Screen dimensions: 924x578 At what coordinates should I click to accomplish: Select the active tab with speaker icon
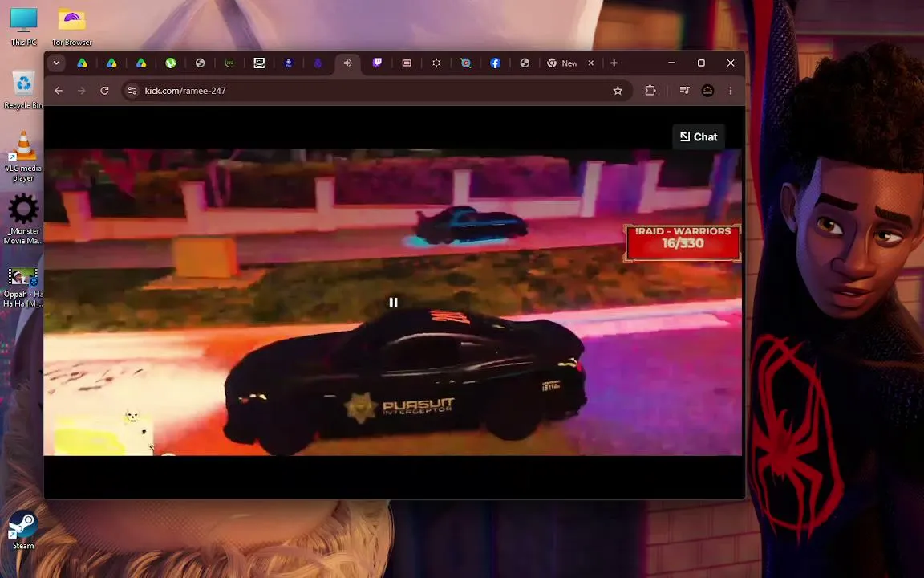(x=347, y=63)
